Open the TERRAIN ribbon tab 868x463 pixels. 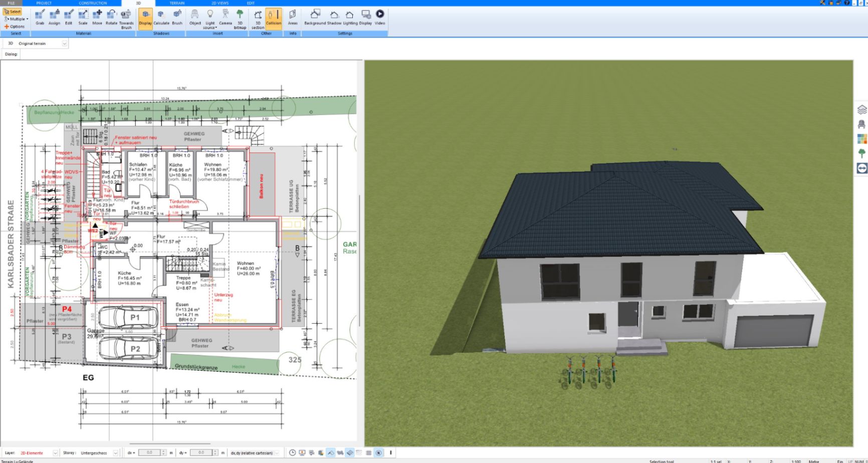(177, 3)
